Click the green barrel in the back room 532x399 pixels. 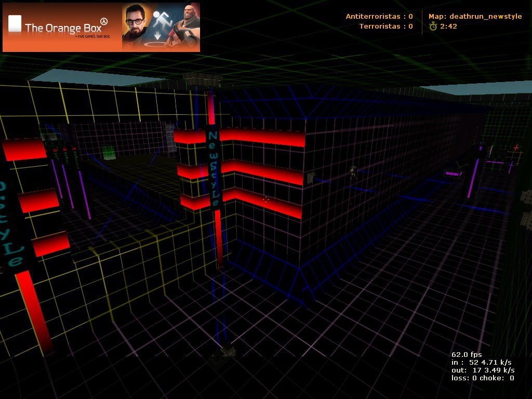[x=109, y=152]
